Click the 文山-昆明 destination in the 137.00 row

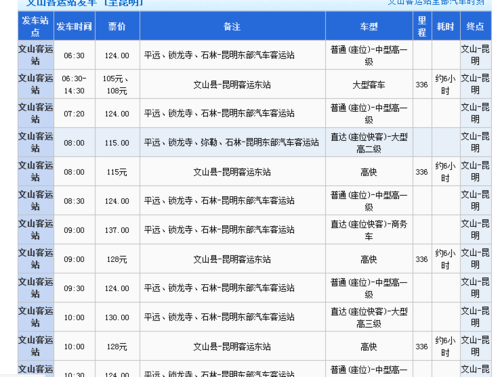pos(475,230)
